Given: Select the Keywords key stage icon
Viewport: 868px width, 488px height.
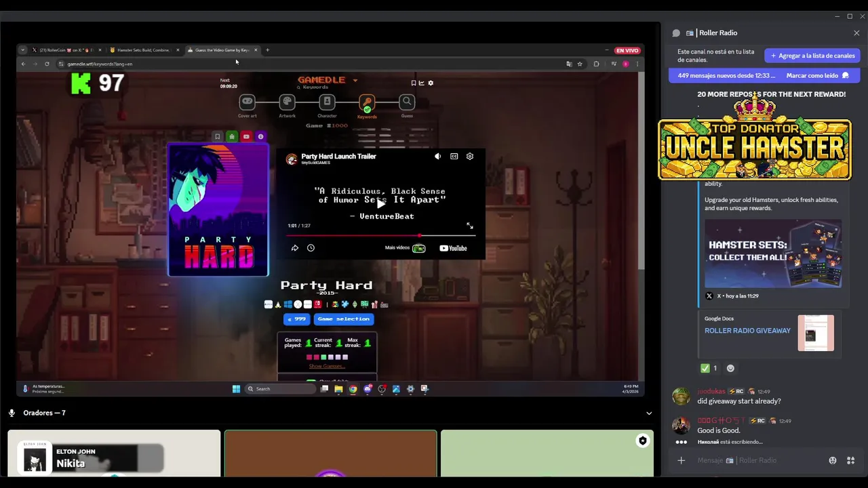Looking at the screenshot, I should [x=367, y=102].
